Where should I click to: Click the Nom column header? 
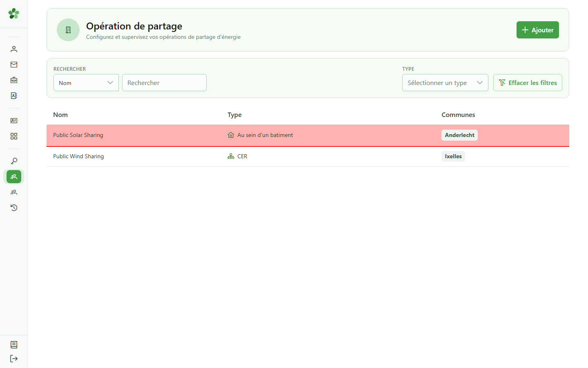coord(60,115)
